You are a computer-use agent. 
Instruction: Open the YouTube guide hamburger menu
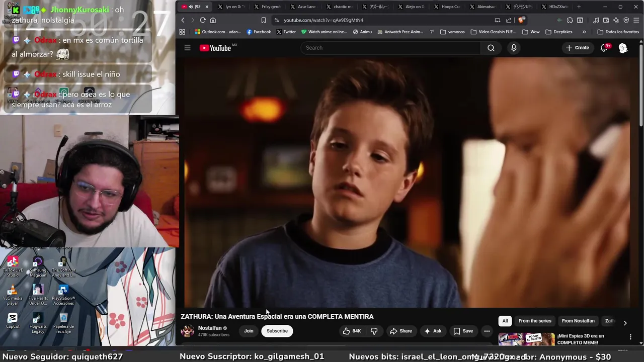coord(187,48)
